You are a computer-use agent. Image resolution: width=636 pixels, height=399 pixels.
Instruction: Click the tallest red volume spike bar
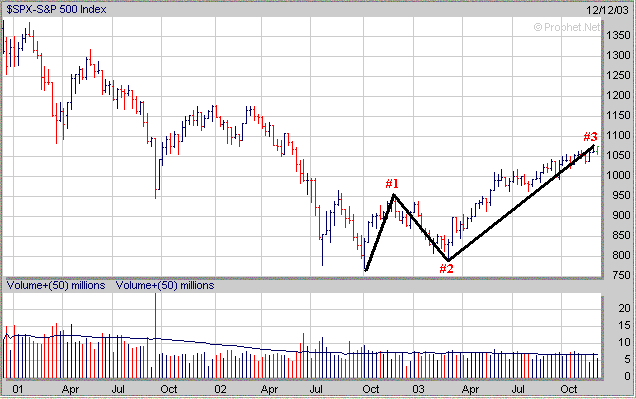coord(155,336)
